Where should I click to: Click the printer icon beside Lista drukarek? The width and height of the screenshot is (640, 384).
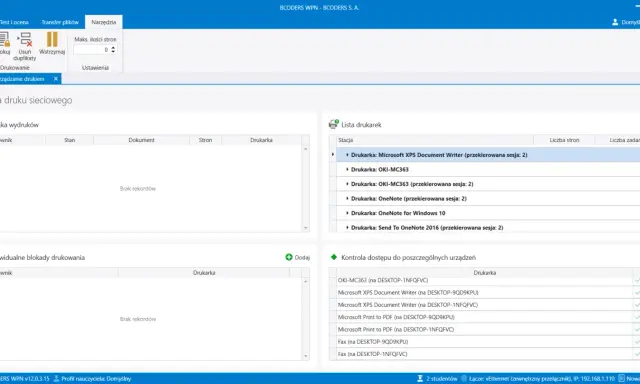(333, 124)
